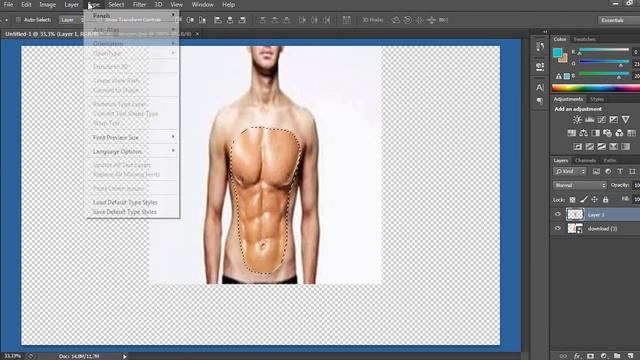Choose Save Default Type Styles
Viewport: 640px width, 360px height.
pos(125,212)
